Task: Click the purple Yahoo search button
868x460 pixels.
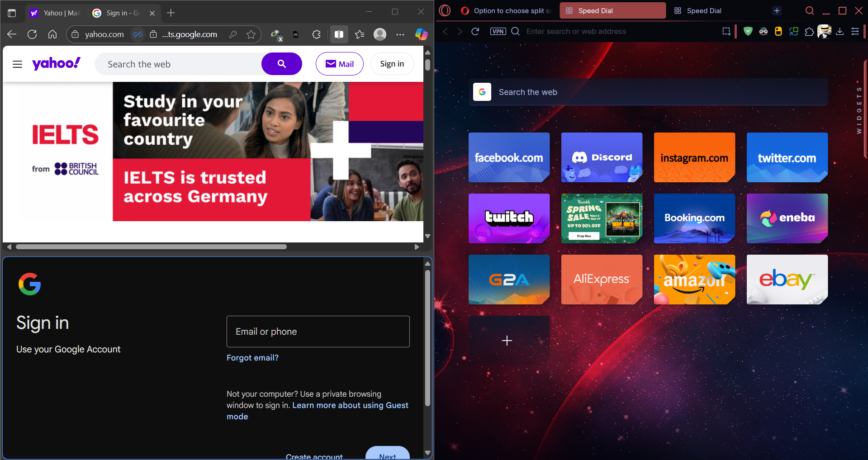Action: [282, 64]
